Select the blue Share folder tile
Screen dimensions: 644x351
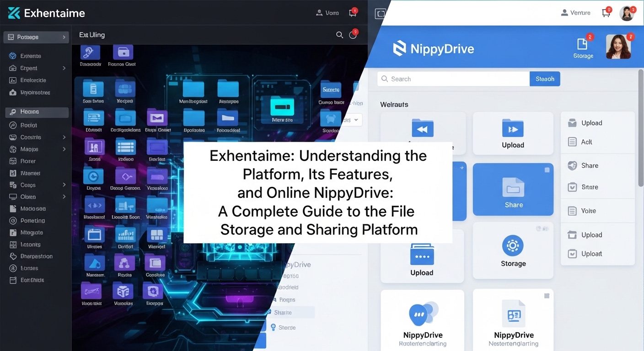pos(513,189)
